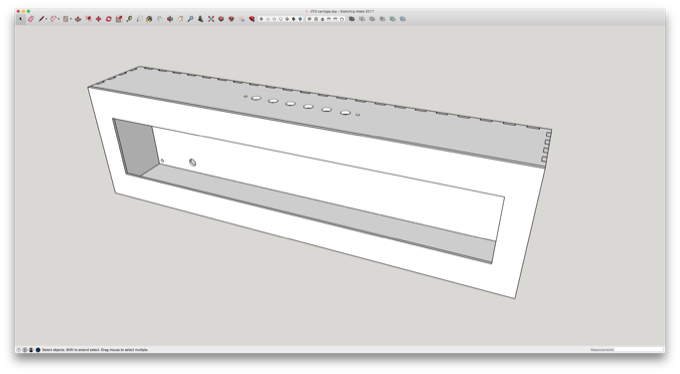Pick the Scale tool
This screenshot has width=680, height=374.
click(x=119, y=19)
